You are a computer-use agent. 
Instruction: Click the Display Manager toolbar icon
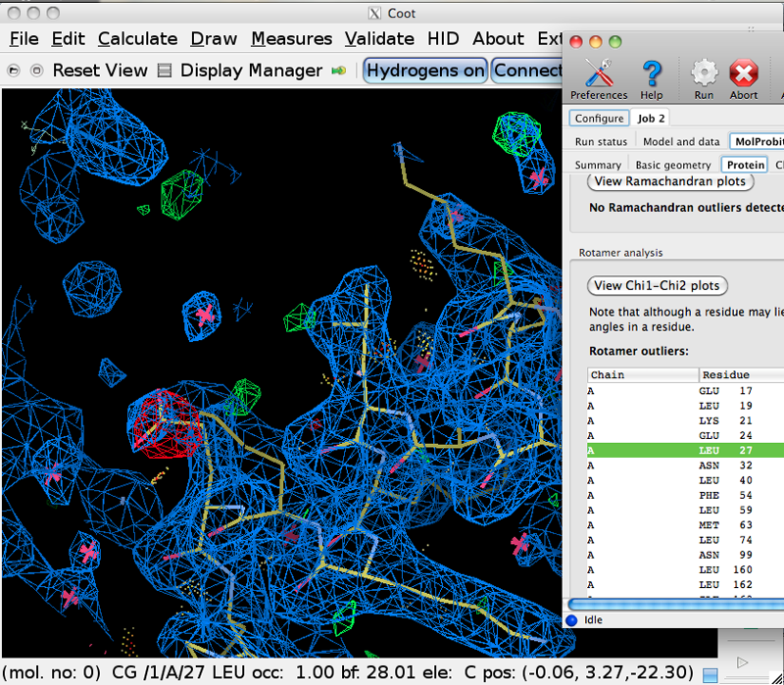[165, 71]
